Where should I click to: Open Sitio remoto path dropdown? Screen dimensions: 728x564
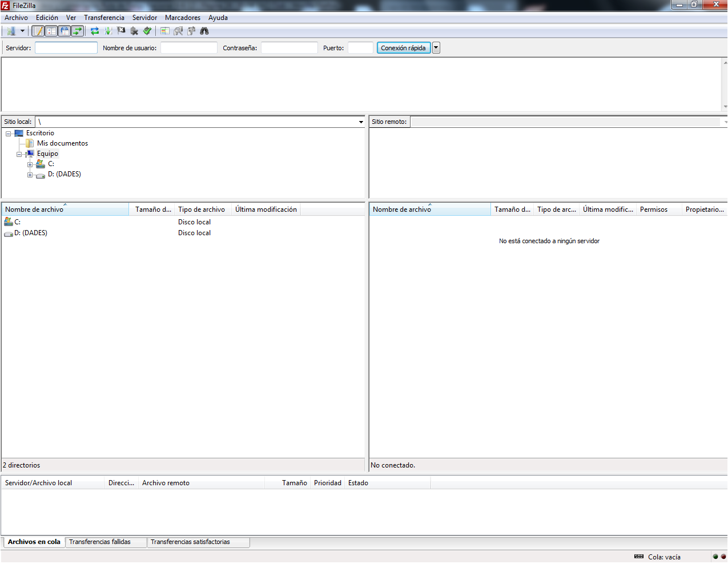(725, 122)
